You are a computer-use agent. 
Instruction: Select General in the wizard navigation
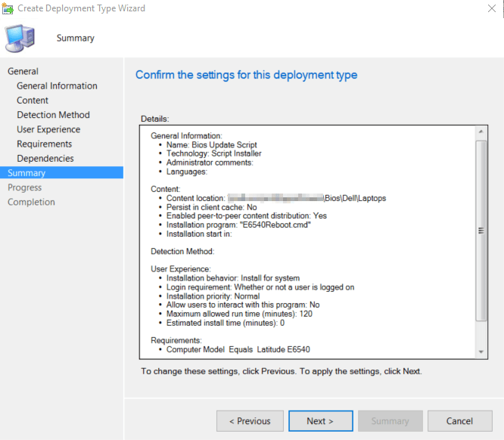[x=23, y=71]
